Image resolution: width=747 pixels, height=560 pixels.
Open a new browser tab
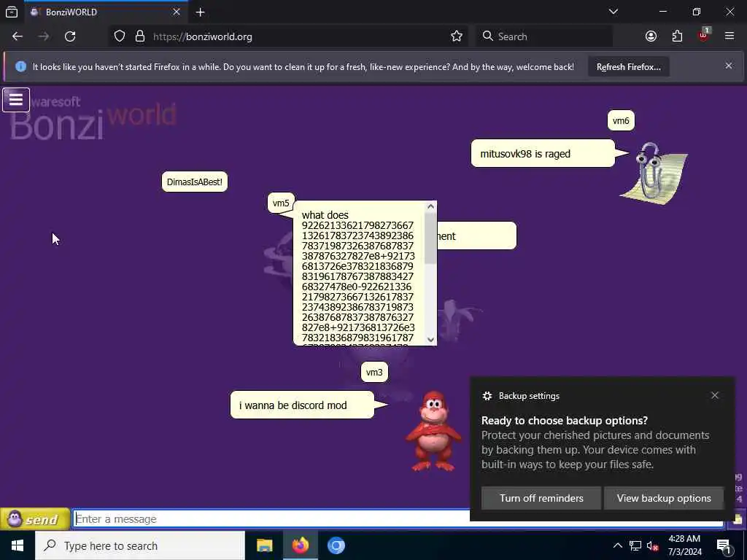pyautogui.click(x=200, y=12)
